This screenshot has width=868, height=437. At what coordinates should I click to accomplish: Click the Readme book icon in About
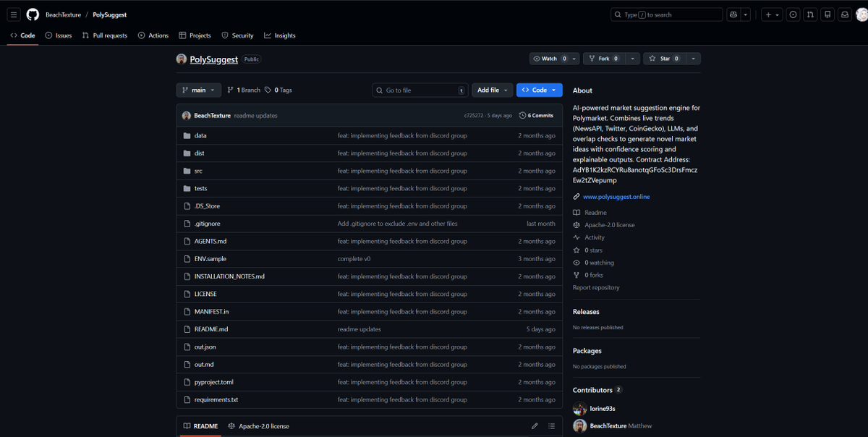[576, 213]
